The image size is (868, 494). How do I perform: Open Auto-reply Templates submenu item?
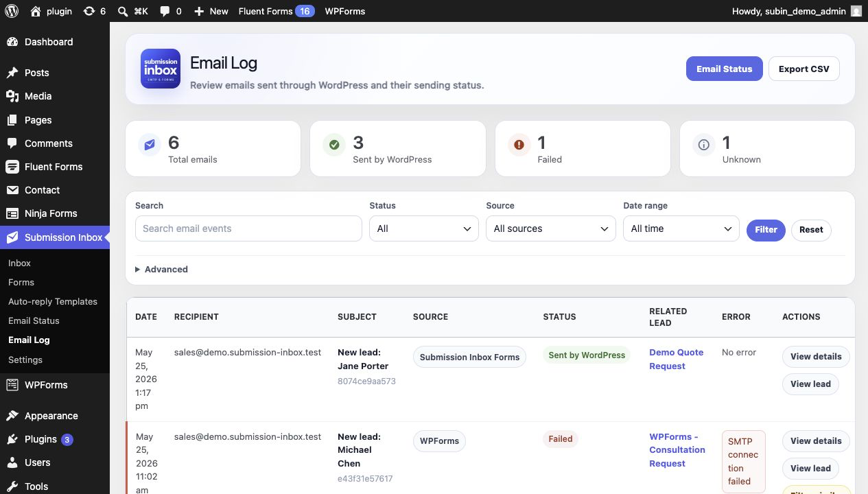(53, 301)
